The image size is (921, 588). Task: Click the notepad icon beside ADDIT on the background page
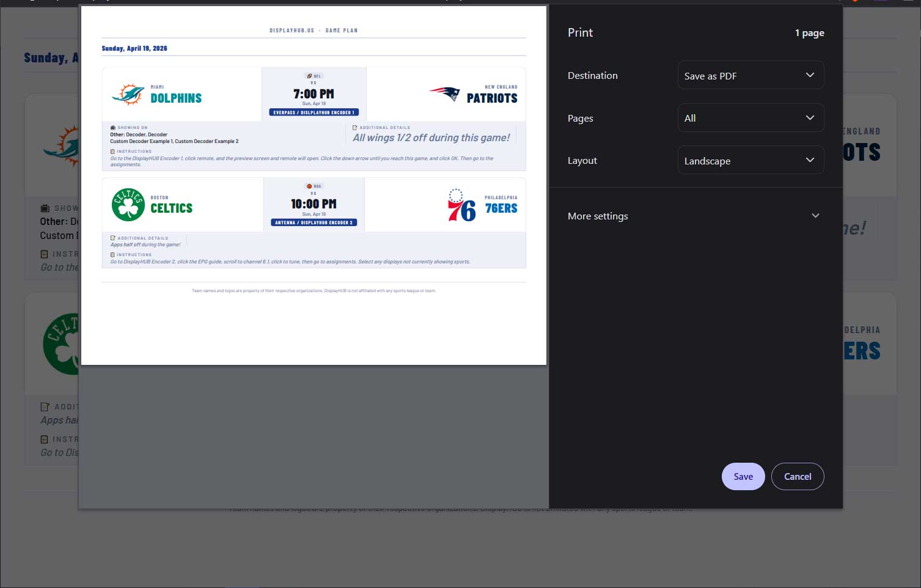coord(45,406)
